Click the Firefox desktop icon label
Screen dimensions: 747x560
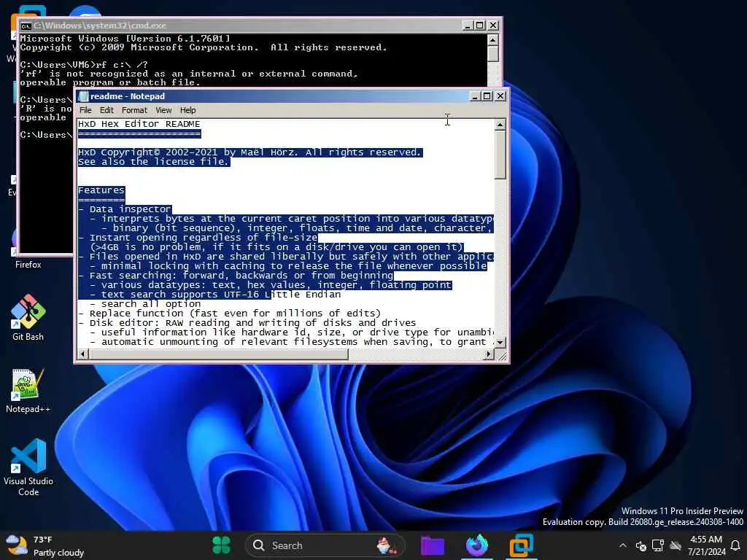pos(28,264)
